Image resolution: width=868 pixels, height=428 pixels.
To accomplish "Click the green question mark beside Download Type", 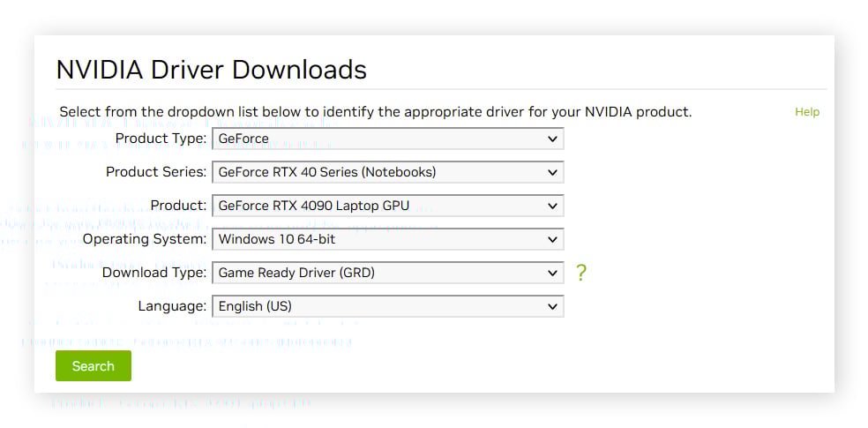I will tap(580, 273).
